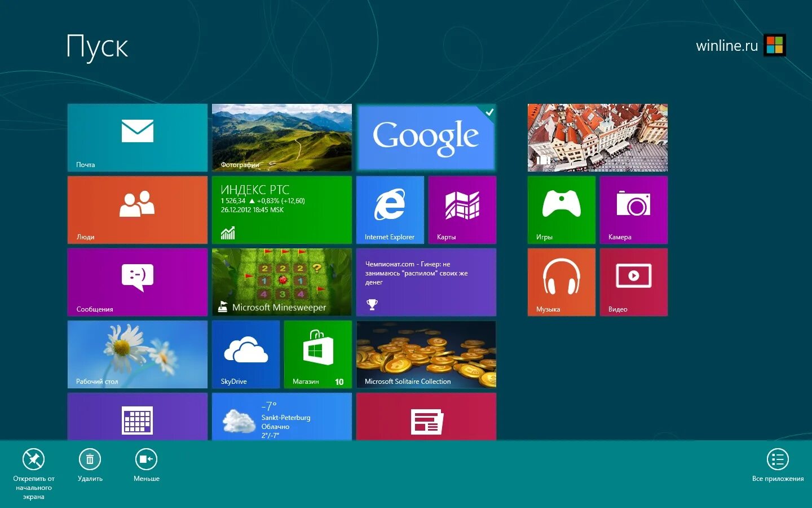Screen dimensions: 812x508
Task: Click the Удалить uninstall button
Action: (x=90, y=465)
